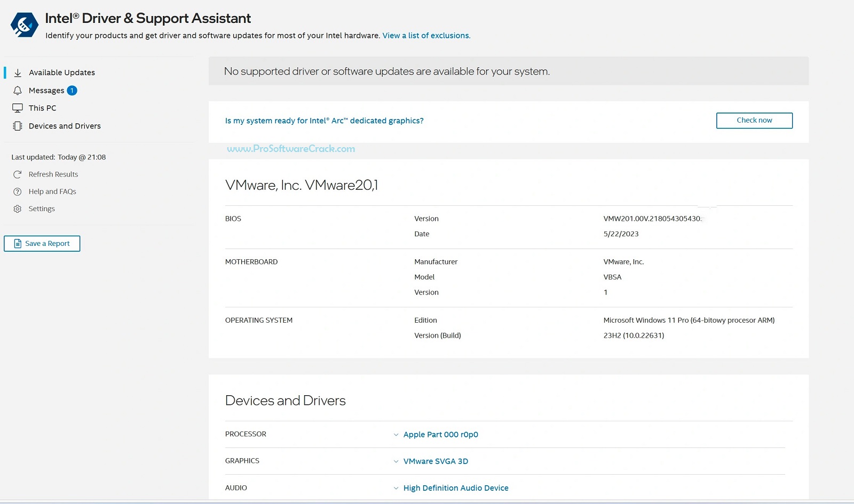
Task: Click the Refresh Results circular arrow icon
Action: coord(18,174)
